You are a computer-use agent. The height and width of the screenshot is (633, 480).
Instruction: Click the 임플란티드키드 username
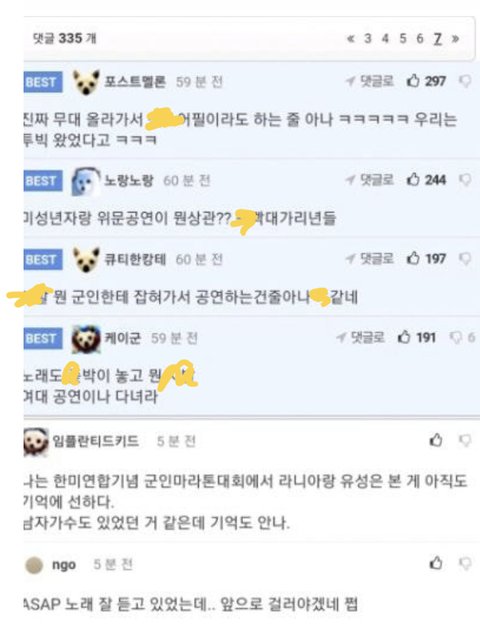pyautogui.click(x=96, y=441)
